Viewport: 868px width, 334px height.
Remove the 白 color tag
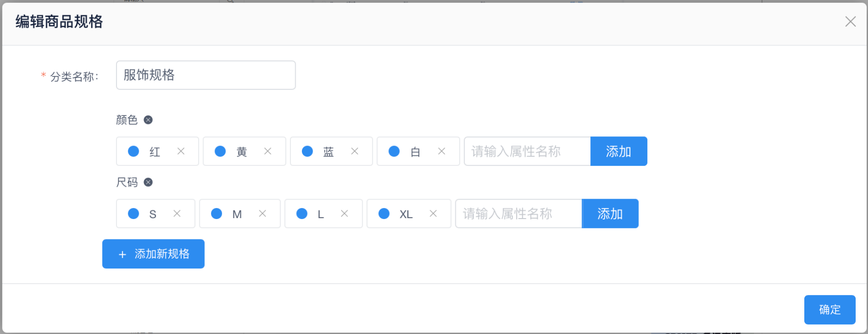tap(442, 151)
